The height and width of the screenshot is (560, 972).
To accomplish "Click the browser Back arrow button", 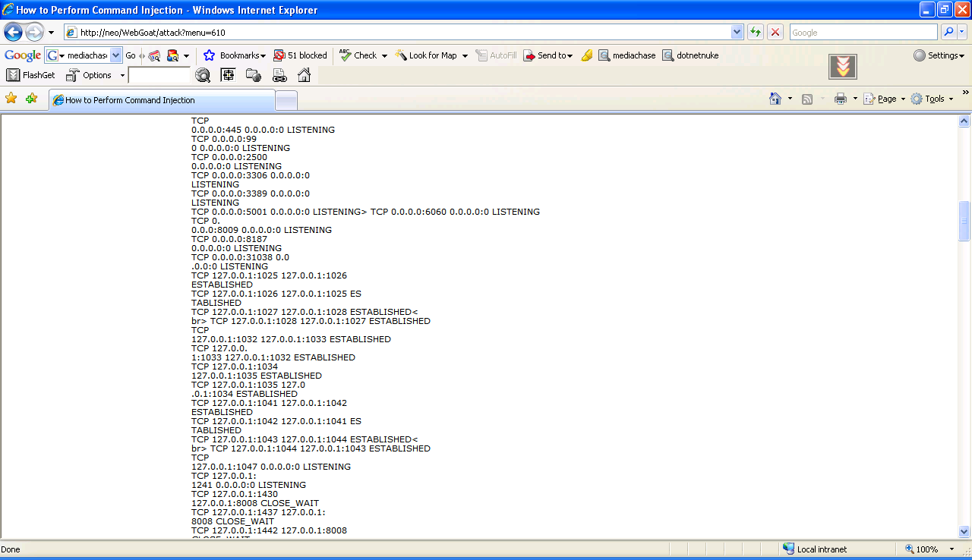I will [x=13, y=33].
